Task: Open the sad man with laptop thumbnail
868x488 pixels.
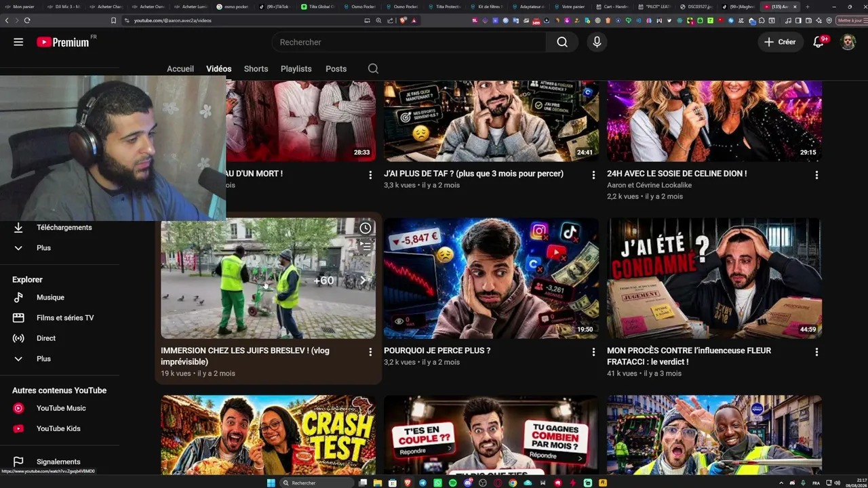Action: [491, 278]
